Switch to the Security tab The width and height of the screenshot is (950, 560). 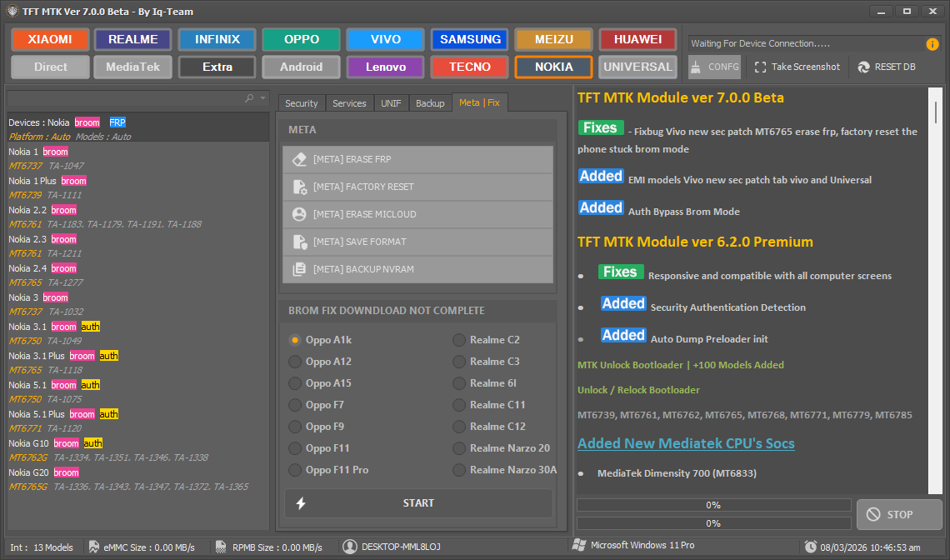pyautogui.click(x=301, y=102)
